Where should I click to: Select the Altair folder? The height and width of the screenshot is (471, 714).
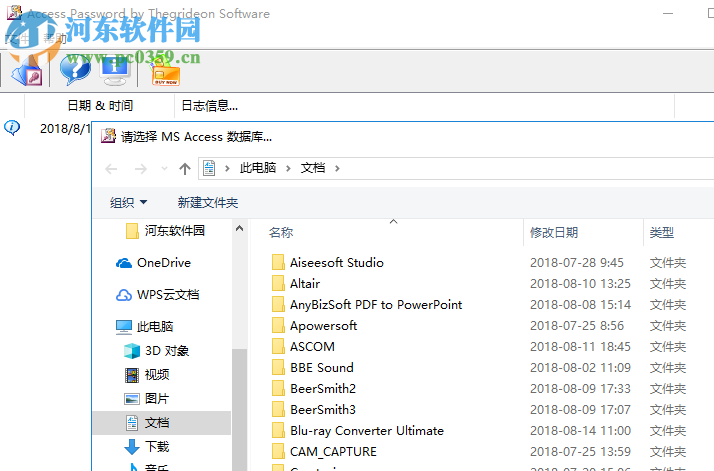[x=305, y=284]
